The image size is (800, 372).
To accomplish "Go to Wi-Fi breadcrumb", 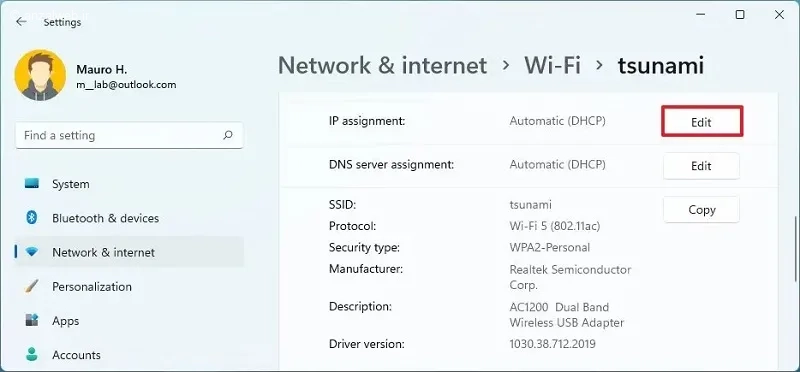I will [x=553, y=65].
